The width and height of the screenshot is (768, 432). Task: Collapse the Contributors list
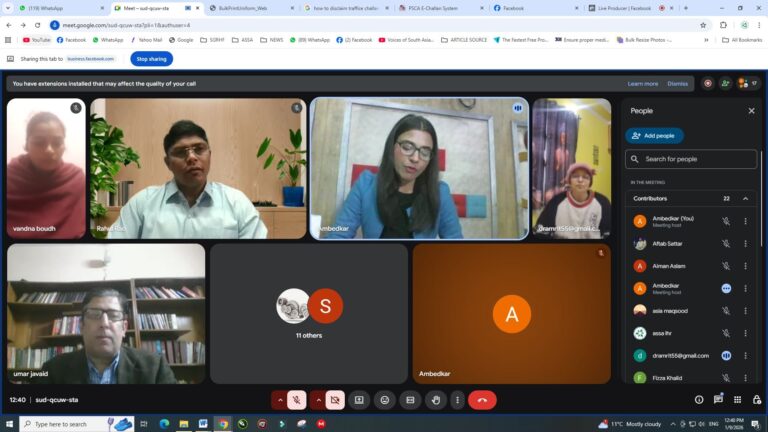point(745,198)
